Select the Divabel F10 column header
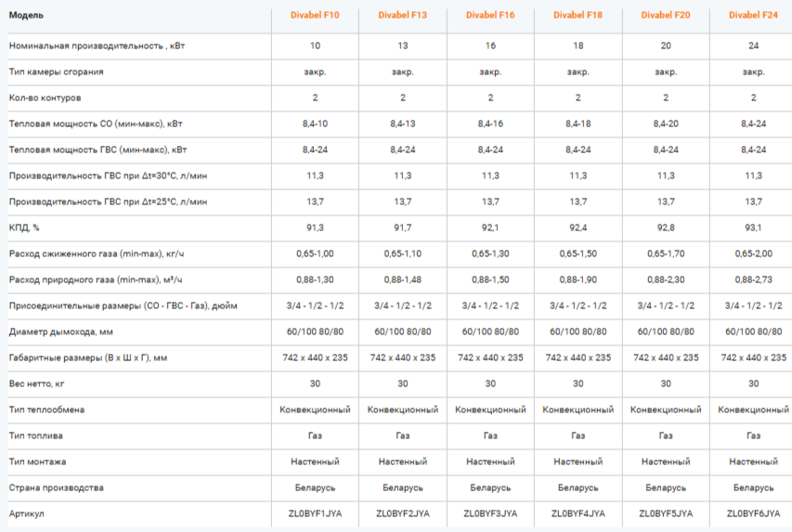Image resolution: width=792 pixels, height=532 pixels. [315, 15]
